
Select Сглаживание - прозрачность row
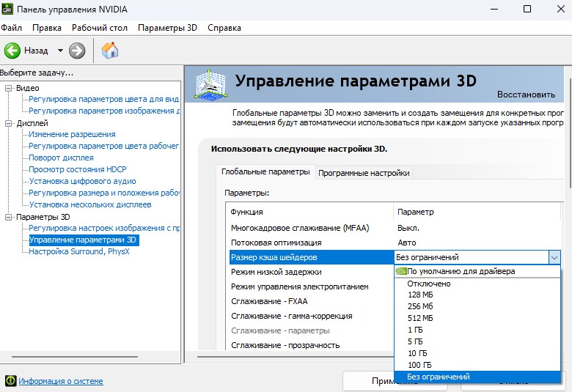[x=312, y=345]
